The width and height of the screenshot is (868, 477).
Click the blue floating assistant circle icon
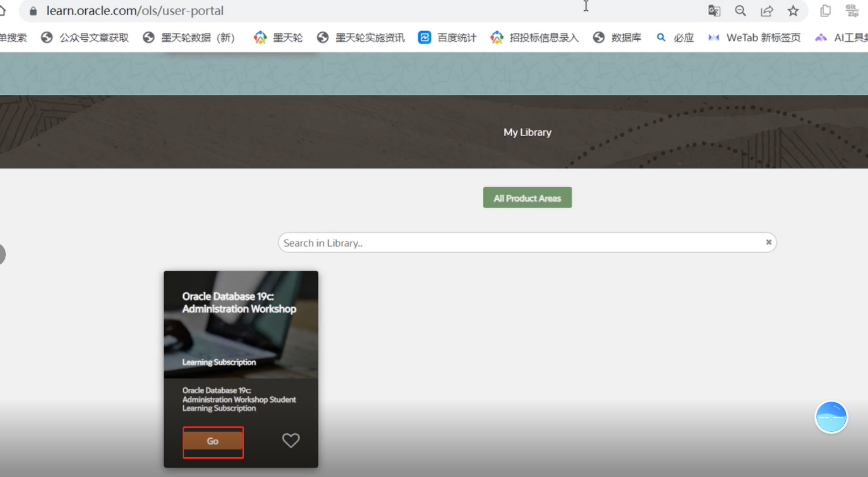coord(831,417)
